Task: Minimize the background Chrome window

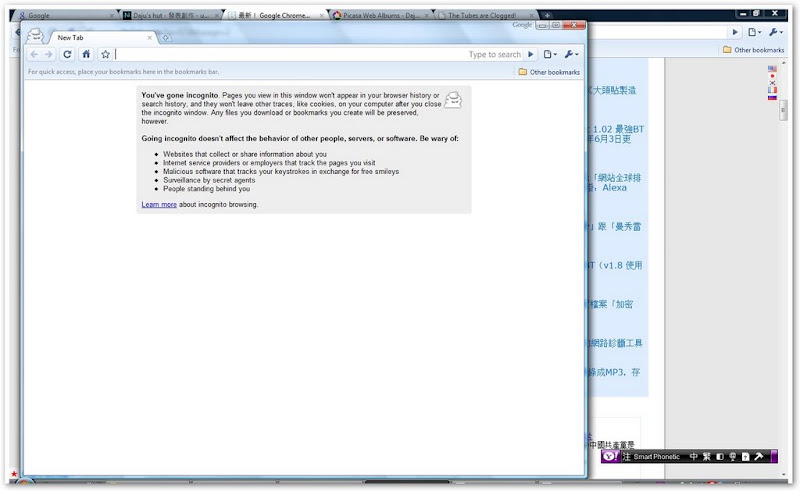Action: tap(743, 13)
